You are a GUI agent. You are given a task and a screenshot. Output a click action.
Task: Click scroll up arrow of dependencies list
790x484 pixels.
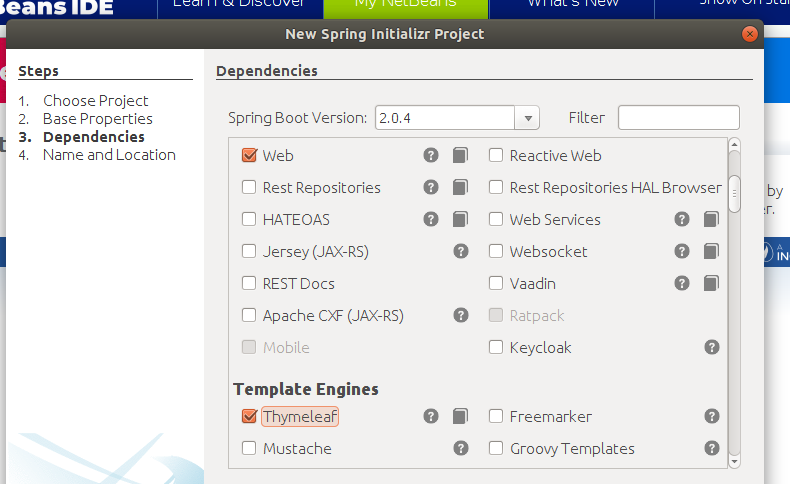click(x=734, y=145)
